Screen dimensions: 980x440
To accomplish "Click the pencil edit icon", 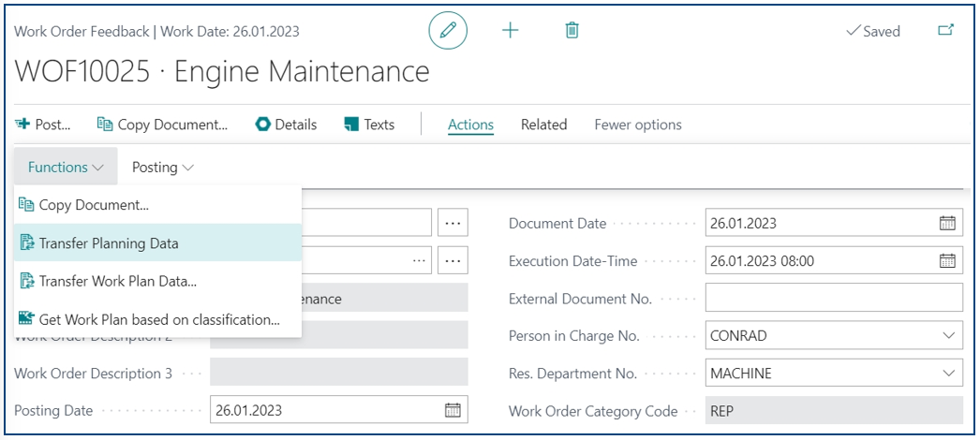I will pyautogui.click(x=448, y=31).
